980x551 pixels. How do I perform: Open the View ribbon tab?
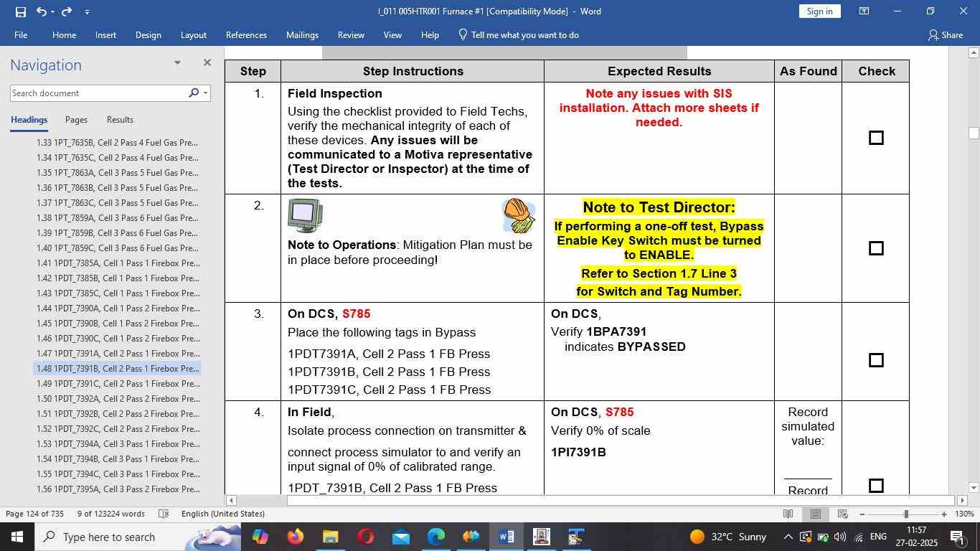pos(392,35)
